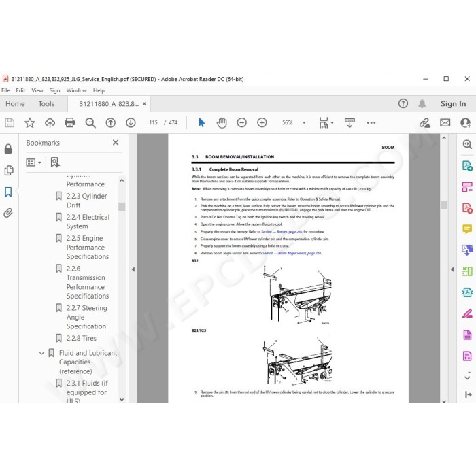Click the share with others person icon
Screen dimensions: 476x476
point(465,122)
